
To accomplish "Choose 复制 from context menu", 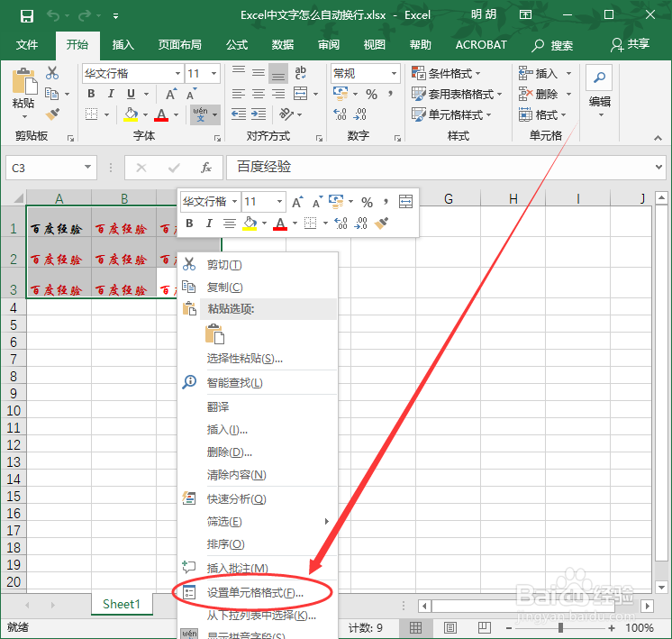I will point(257,287).
